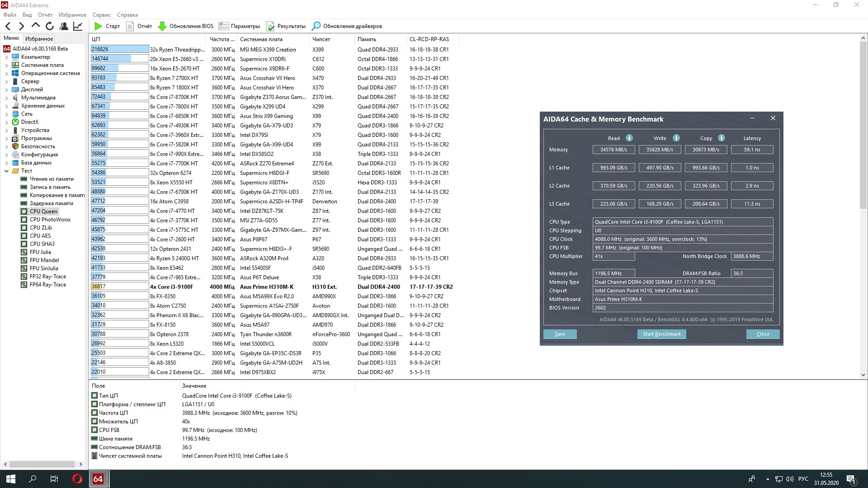Click the Read info icon in benchmark
Viewport: 868px width, 488px height.
pos(629,138)
